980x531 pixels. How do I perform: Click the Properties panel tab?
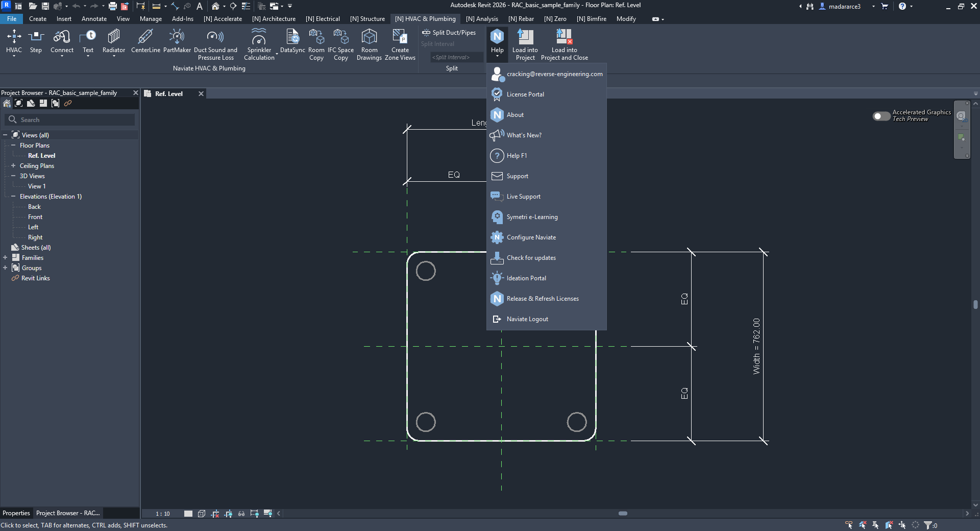[16, 513]
